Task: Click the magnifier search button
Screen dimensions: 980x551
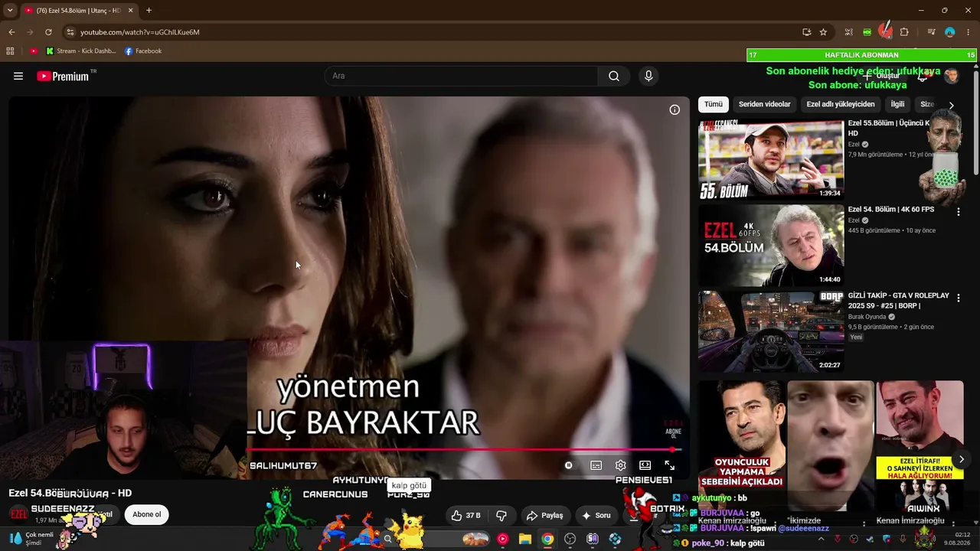Action: coord(614,76)
